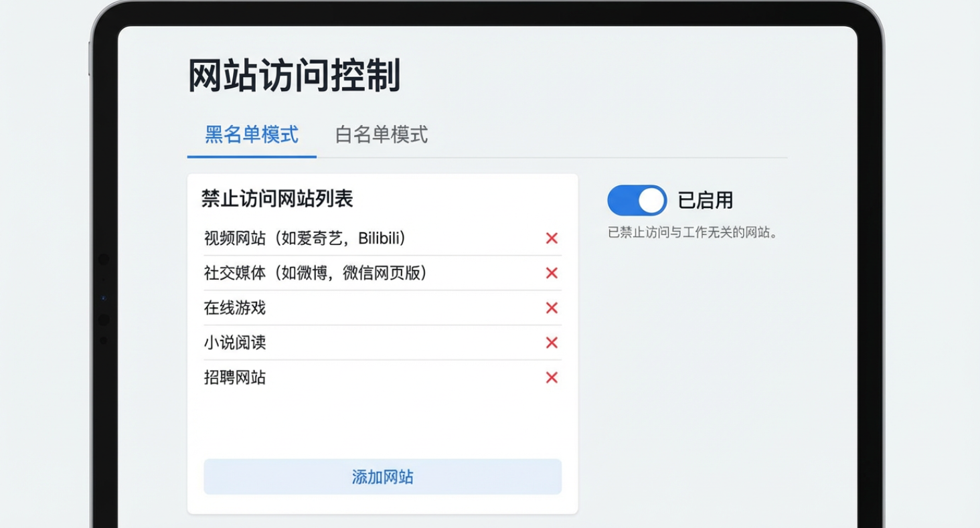Remove 在线游戏 via its red X icon
The width and height of the screenshot is (980, 528).
pos(552,308)
